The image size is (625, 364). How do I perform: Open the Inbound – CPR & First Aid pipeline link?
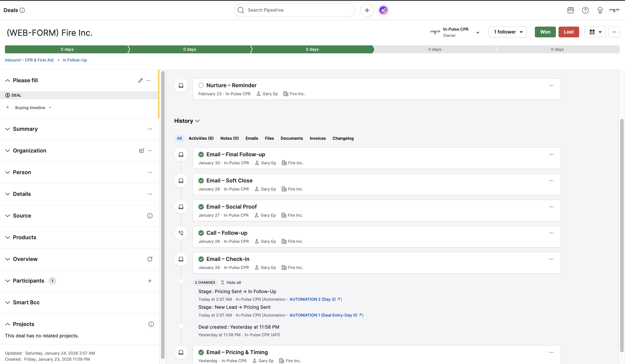tap(29, 60)
